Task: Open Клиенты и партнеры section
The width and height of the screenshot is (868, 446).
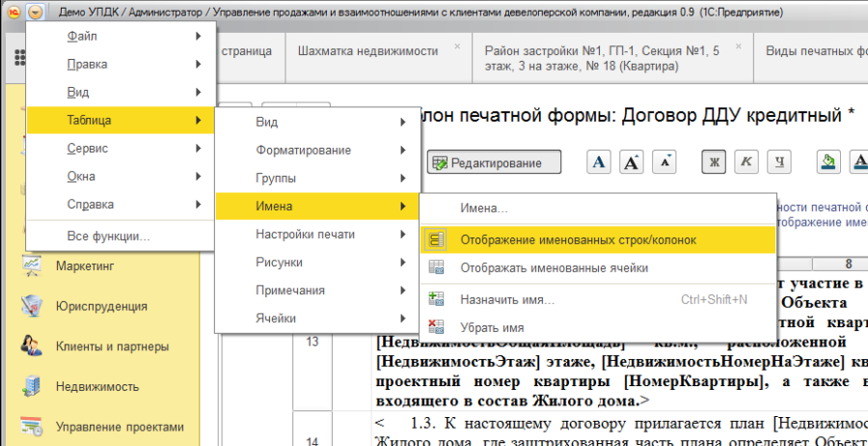Action: (111, 346)
